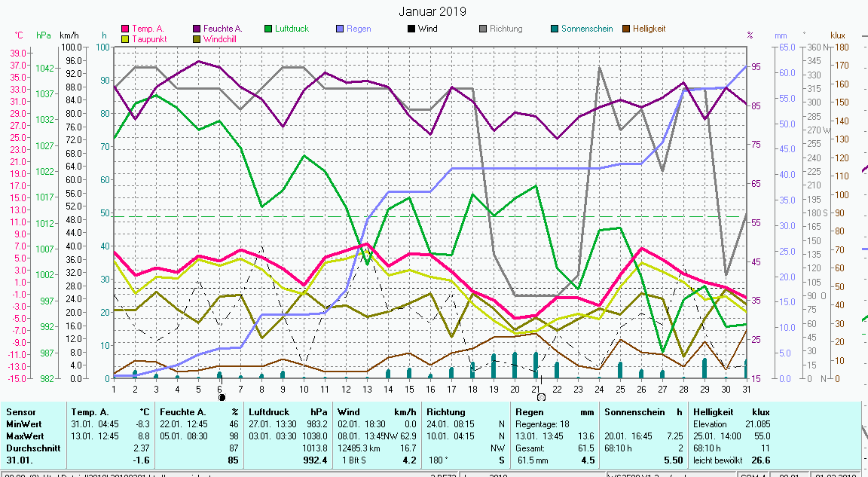Screen dimensions: 868x477
Task: Click the Helligkeit column header in table
Action: 714,412
